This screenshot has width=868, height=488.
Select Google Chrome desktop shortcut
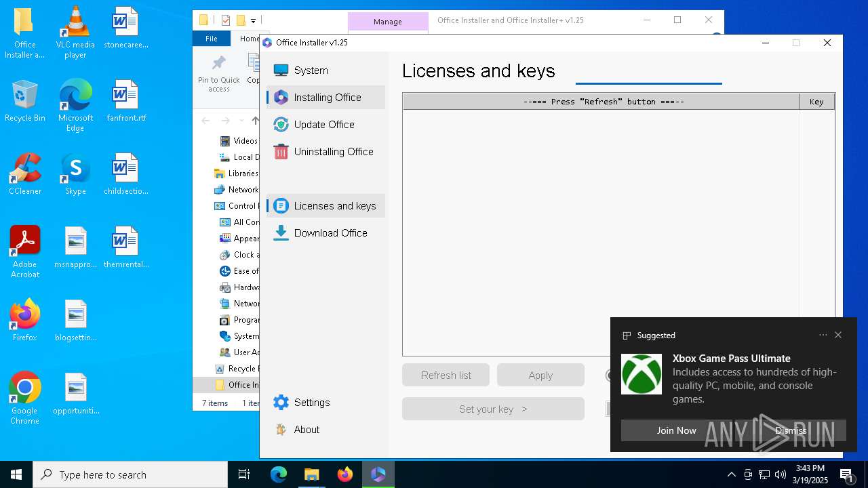[25, 399]
